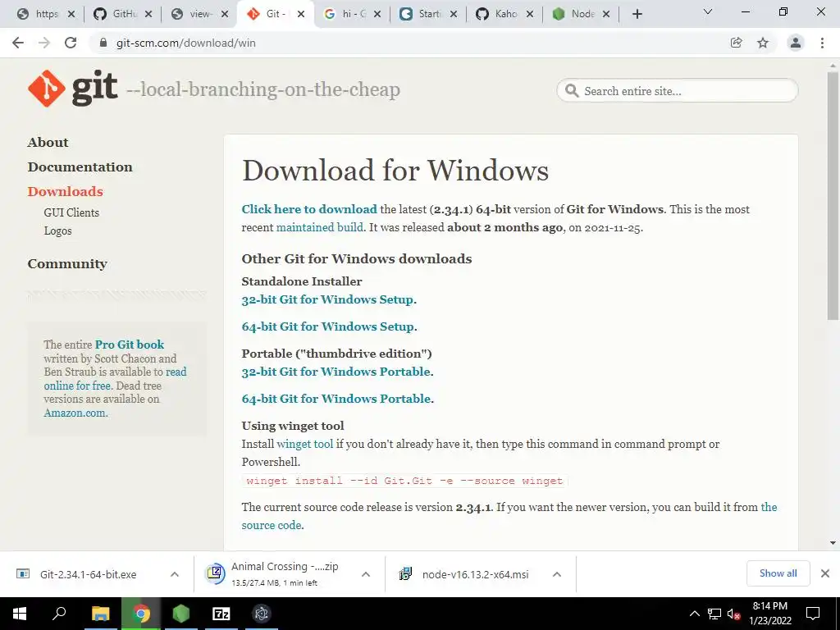Screen dimensions: 840x630
Task: Open the notification center icon
Action: coord(813,614)
